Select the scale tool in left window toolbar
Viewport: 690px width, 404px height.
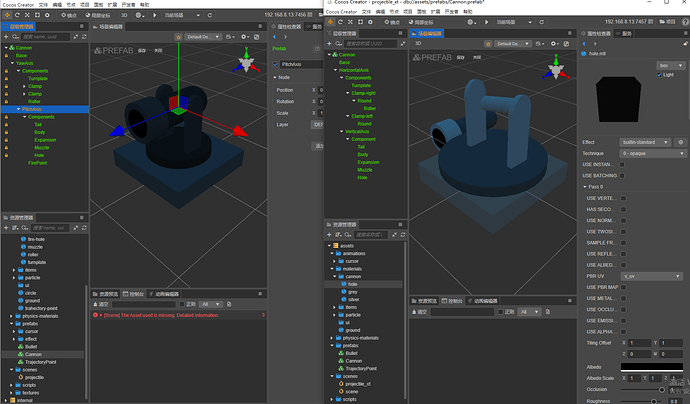point(27,15)
